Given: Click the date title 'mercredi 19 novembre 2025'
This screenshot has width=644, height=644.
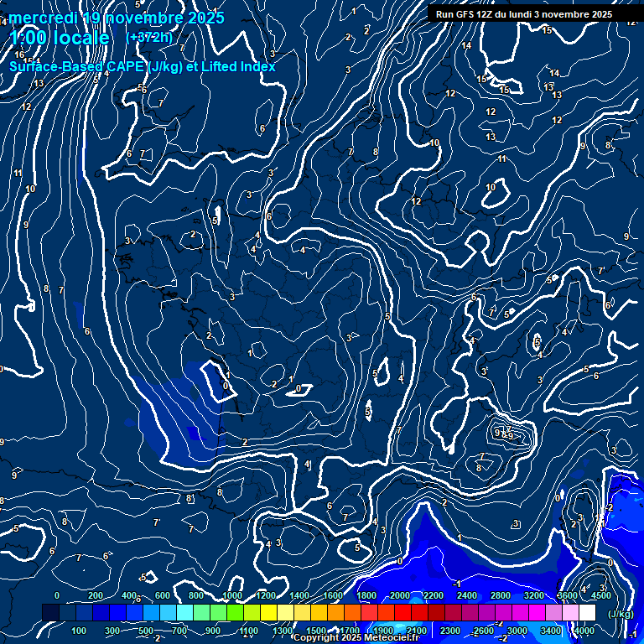Looking at the screenshot, I should (117, 18).
